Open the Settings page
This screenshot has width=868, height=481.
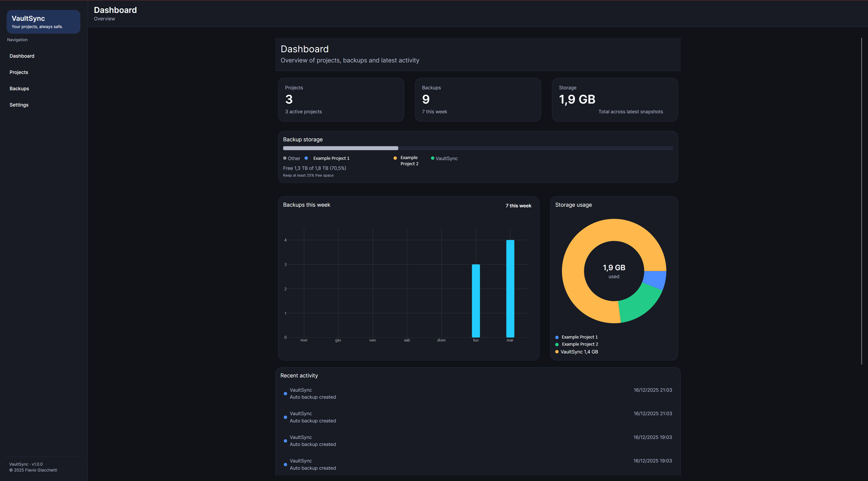[19, 105]
